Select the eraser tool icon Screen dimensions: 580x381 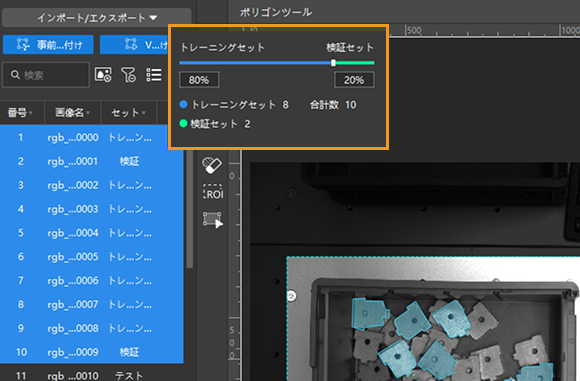pos(212,165)
